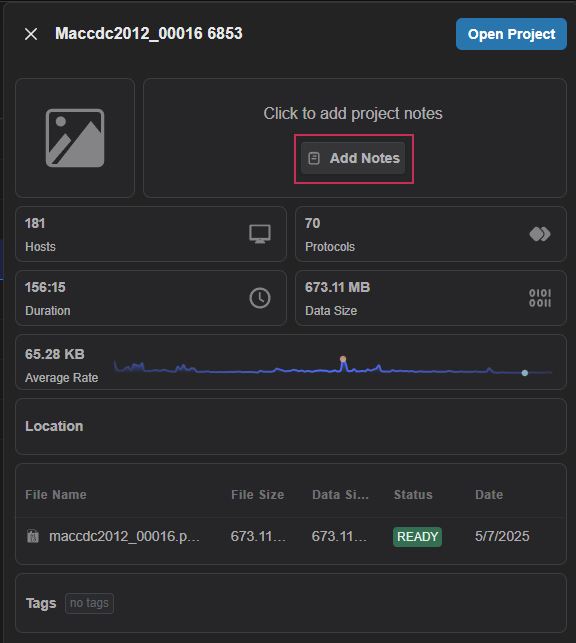Click the Status column header
Viewport: 576px width, 643px height.
(413, 495)
